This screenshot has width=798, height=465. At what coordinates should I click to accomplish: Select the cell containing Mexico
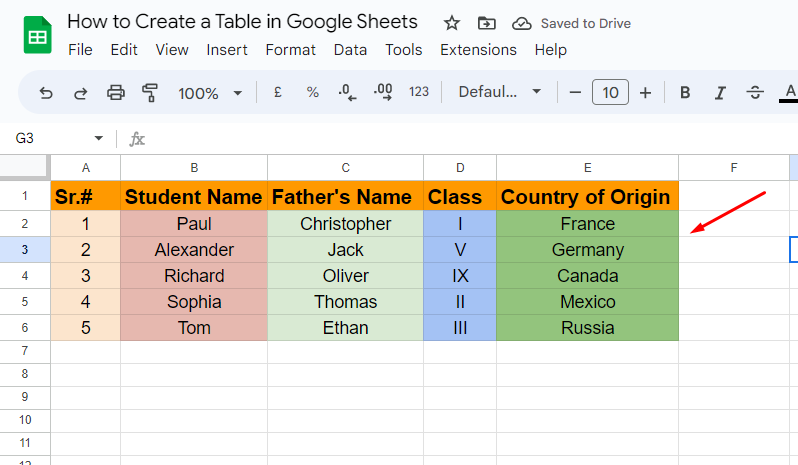coord(588,302)
